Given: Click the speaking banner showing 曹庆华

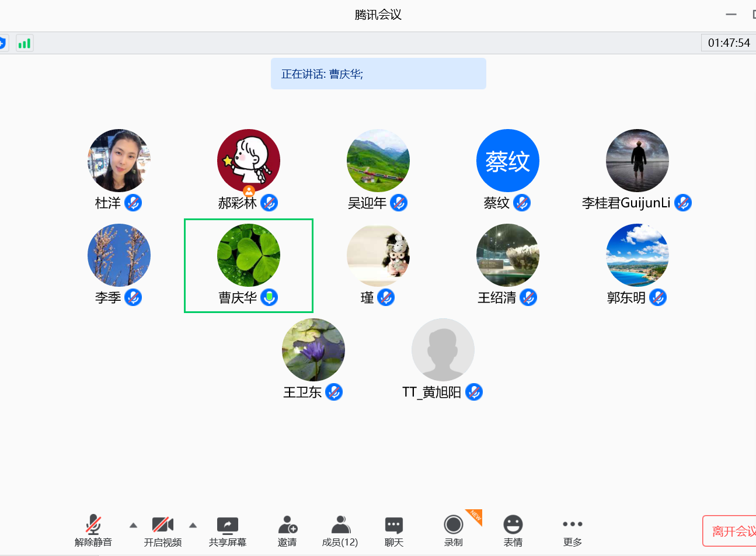Looking at the screenshot, I should tap(378, 74).
